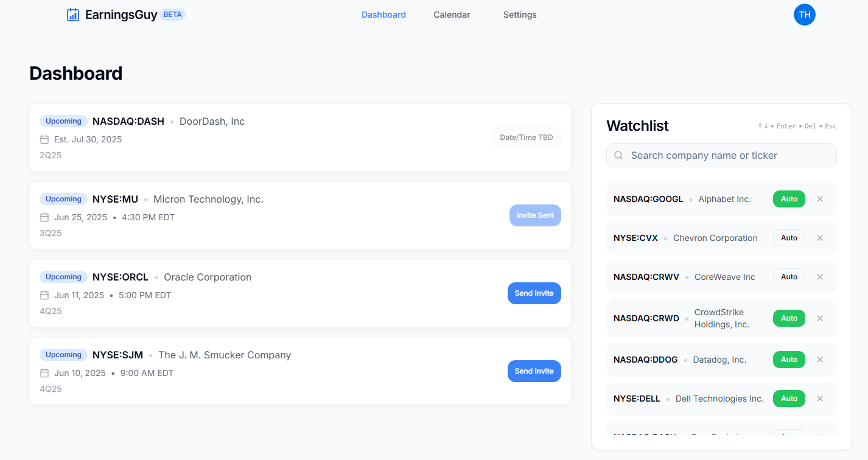Click the Oracle Corporation company name
The height and width of the screenshot is (460, 868).
coord(208,277)
